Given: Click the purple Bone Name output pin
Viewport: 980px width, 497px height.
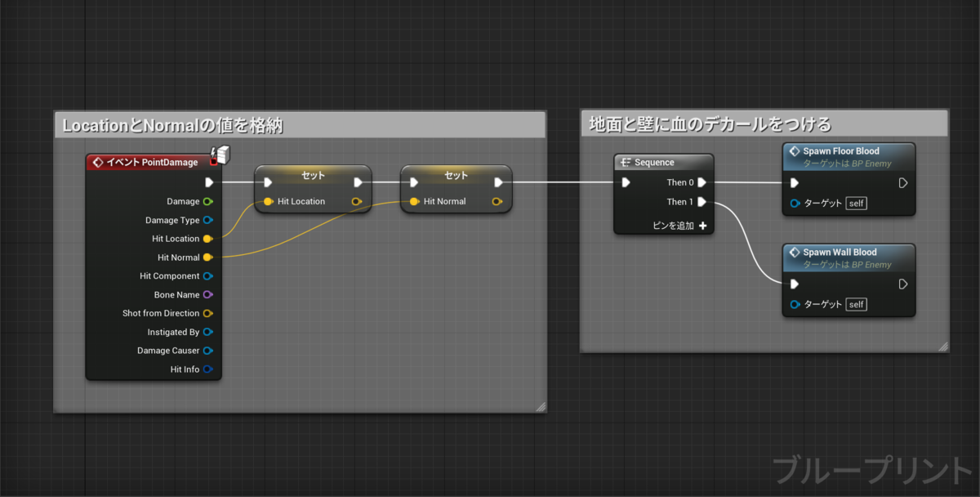Looking at the screenshot, I should point(207,294).
